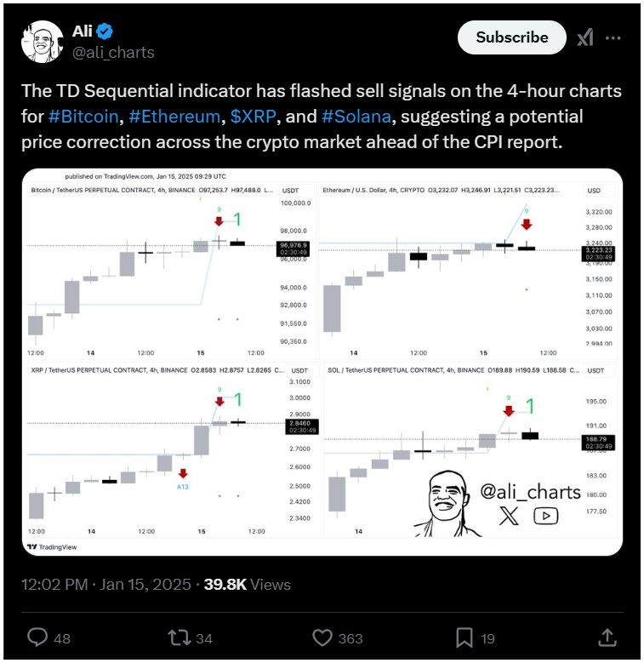Open the #Solana hashtag link
The width and height of the screenshot is (644, 663).
point(356,117)
